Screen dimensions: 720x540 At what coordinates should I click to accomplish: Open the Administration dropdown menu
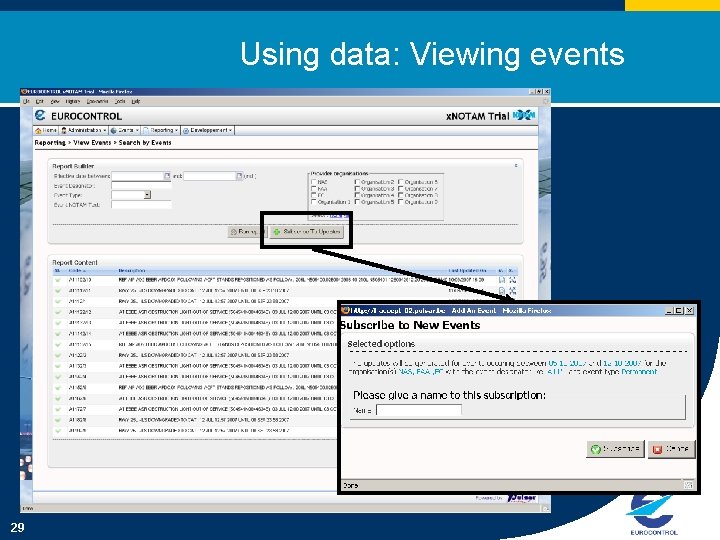84,130
